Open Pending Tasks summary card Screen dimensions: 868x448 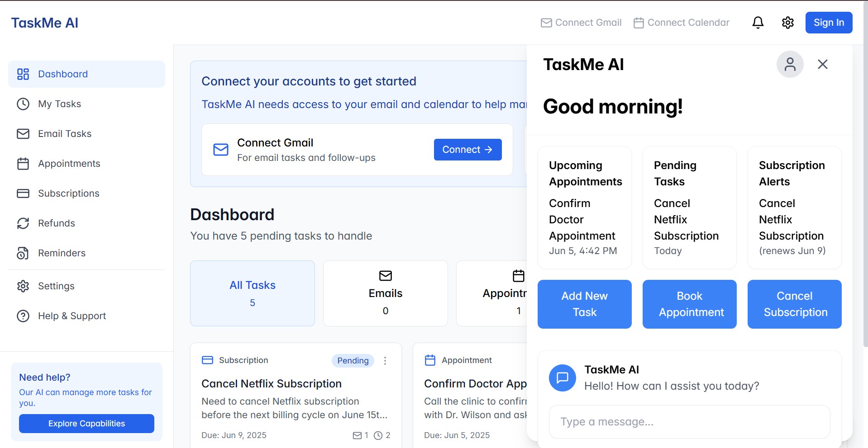tap(689, 207)
